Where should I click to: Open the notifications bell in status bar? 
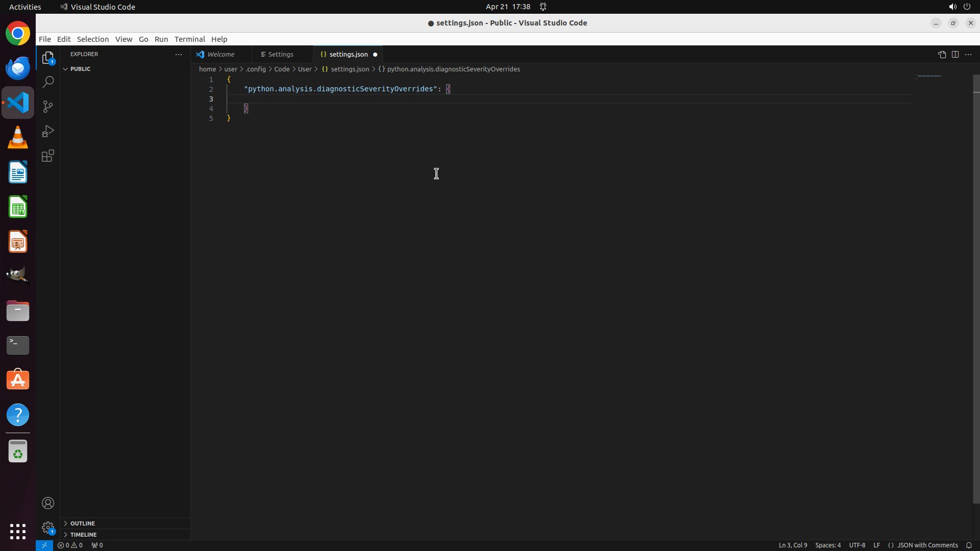coord(969,545)
